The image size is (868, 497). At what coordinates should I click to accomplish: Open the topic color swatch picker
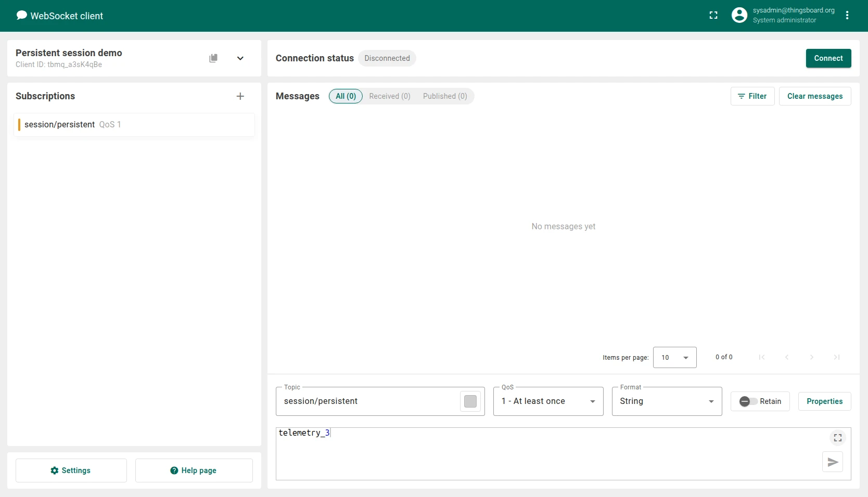[470, 401]
